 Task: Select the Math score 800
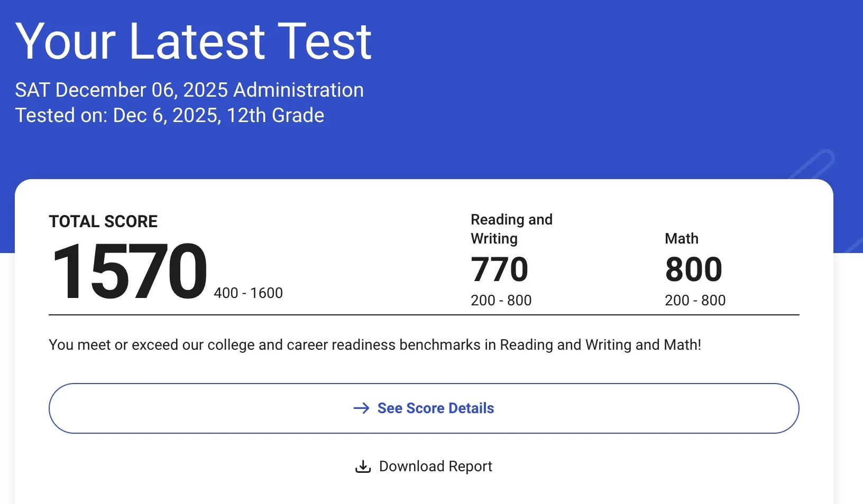694,269
